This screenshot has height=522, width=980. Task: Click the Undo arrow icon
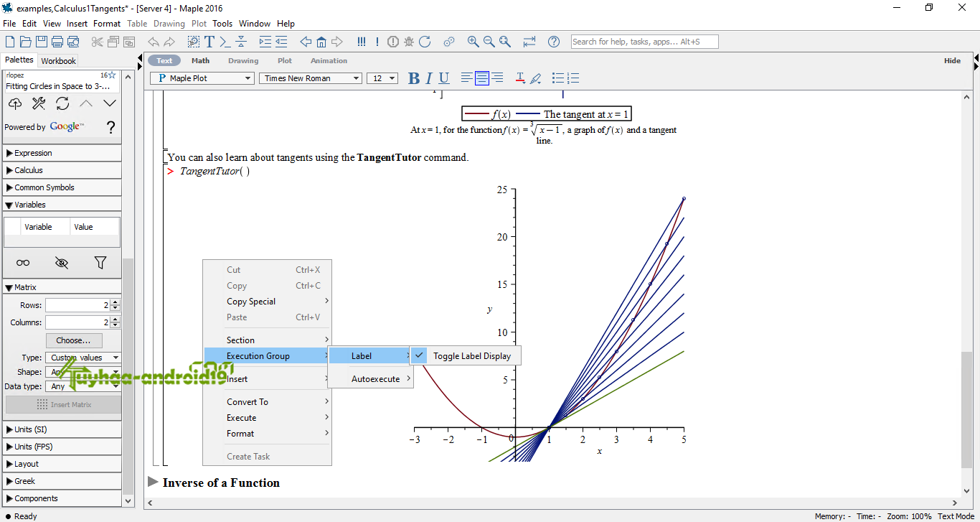click(154, 42)
